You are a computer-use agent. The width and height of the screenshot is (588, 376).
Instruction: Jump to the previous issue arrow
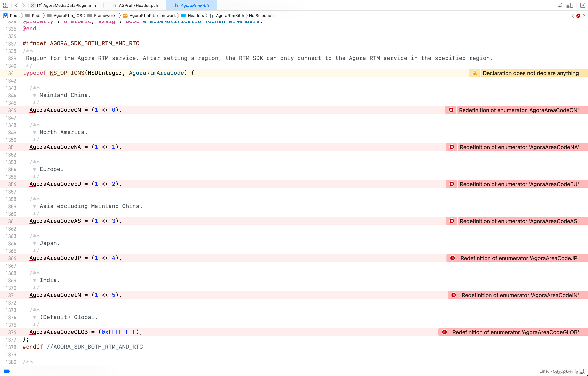[573, 16]
